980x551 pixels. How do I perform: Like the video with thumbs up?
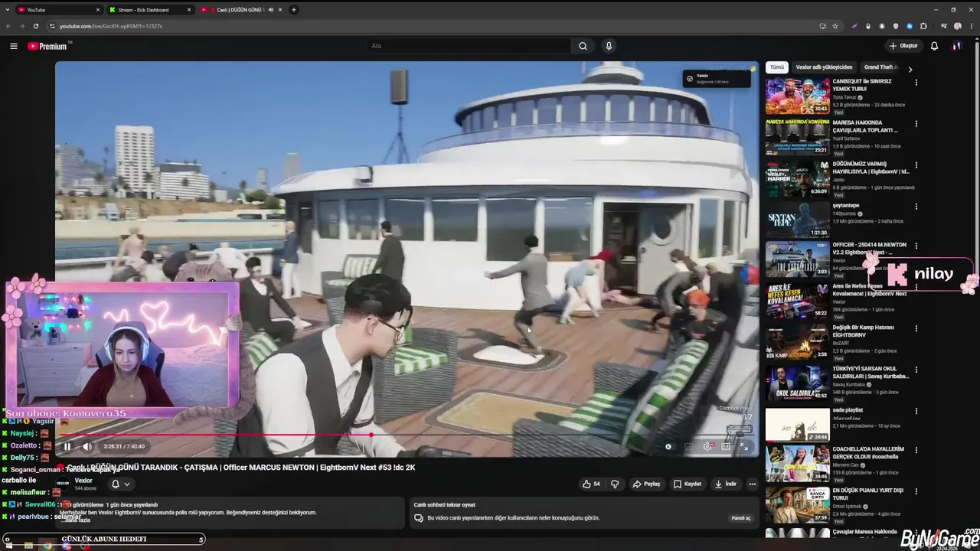click(591, 484)
